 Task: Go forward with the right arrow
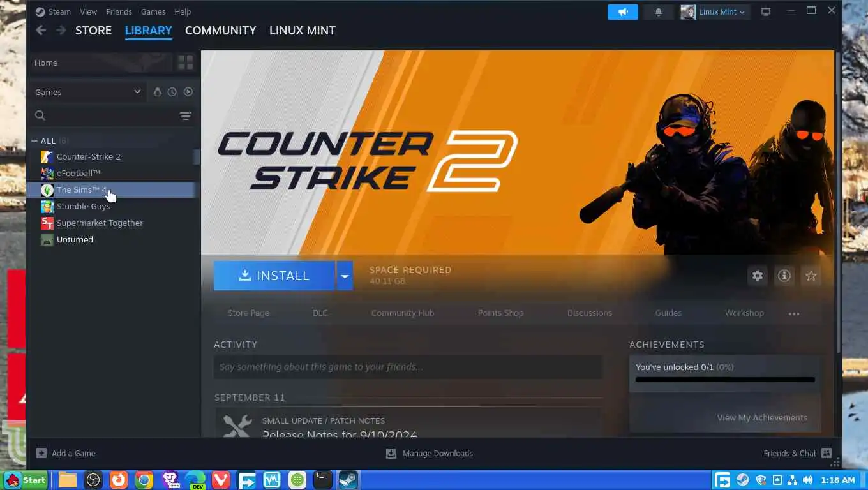(61, 30)
